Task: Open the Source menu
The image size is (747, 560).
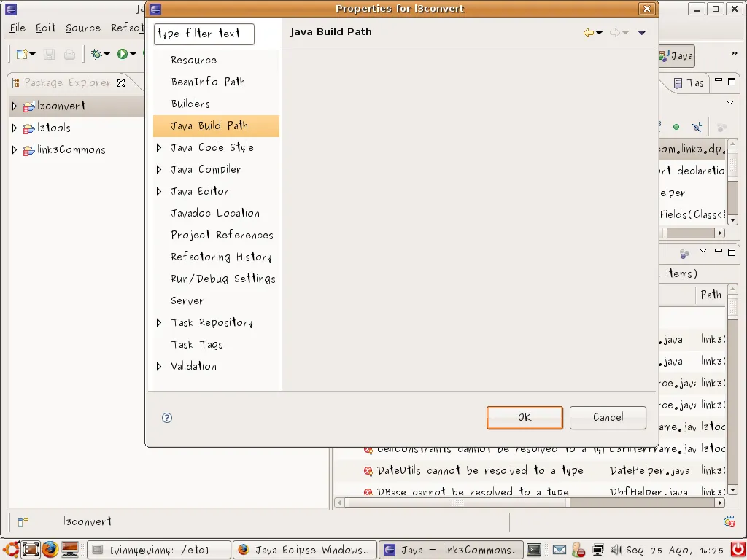Action: 83,28
